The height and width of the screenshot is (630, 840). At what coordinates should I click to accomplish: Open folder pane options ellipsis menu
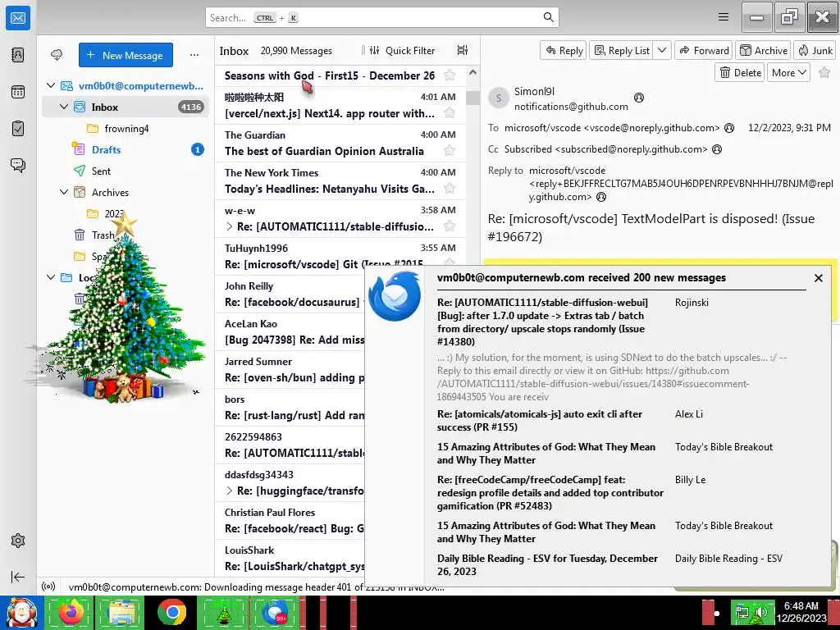pyautogui.click(x=194, y=55)
